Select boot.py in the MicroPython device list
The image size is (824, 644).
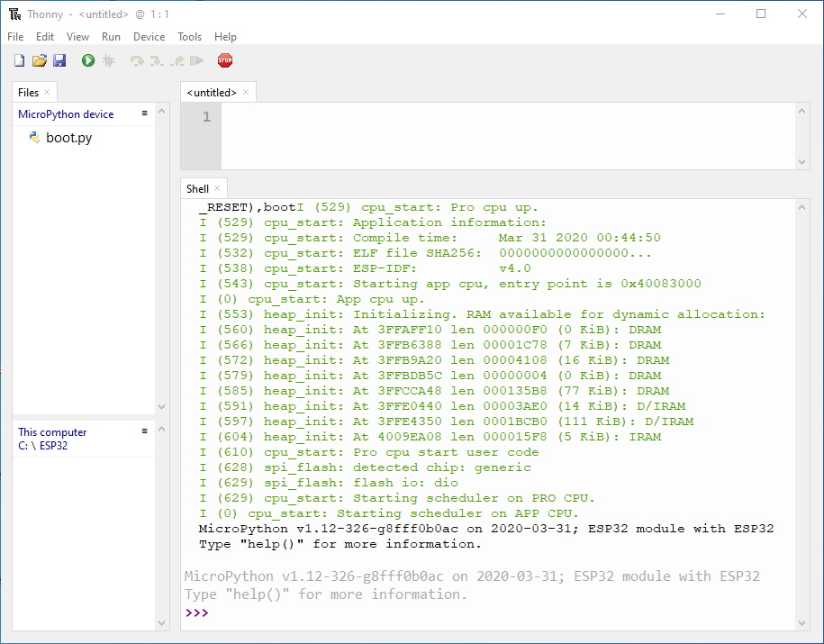[68, 138]
